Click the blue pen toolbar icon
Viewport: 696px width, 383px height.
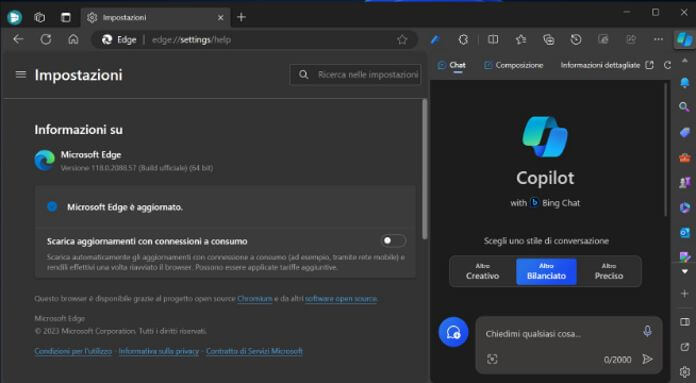pos(435,40)
